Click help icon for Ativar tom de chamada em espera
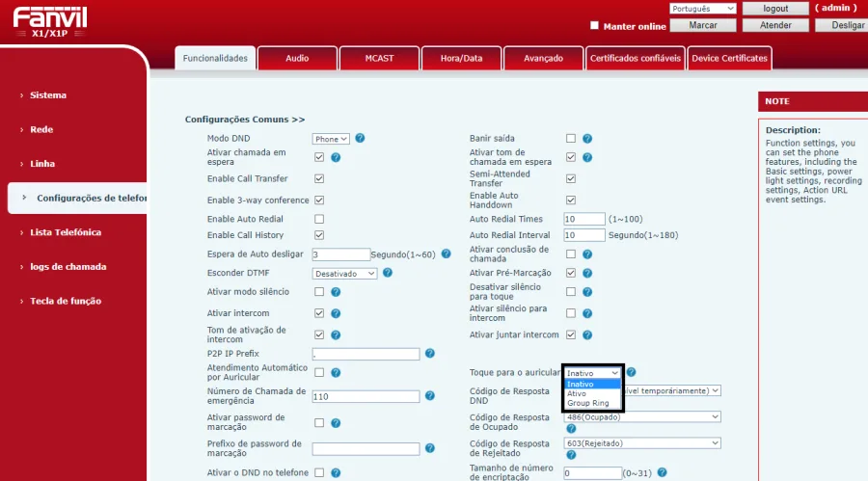Screen dimensions: 868x481 coord(587,158)
